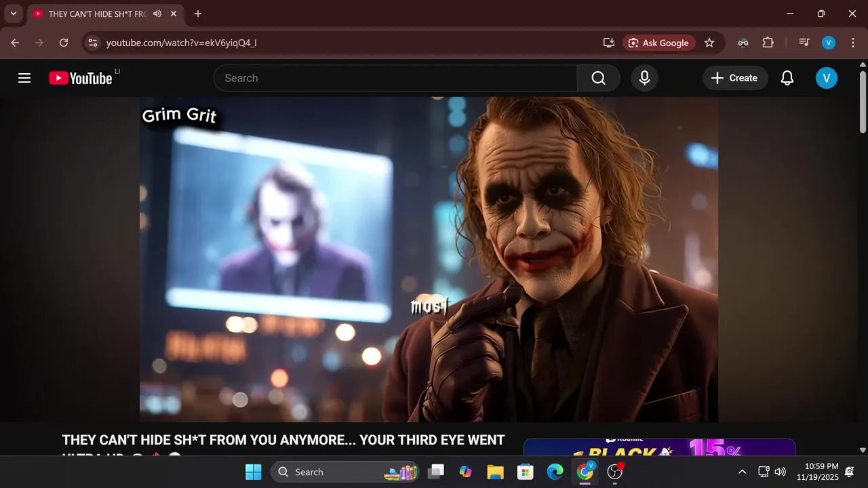This screenshot has width=868, height=488.
Task: Open Chrome's three-dot menu
Action: pos(852,43)
